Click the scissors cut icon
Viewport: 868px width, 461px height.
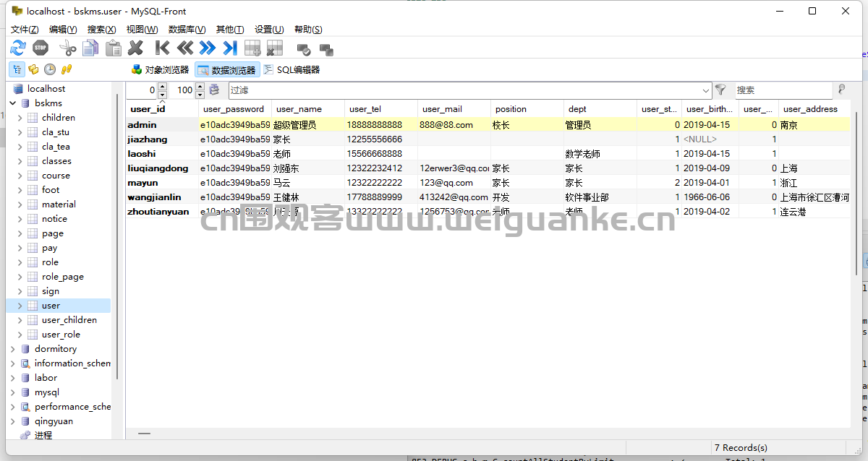pos(67,48)
